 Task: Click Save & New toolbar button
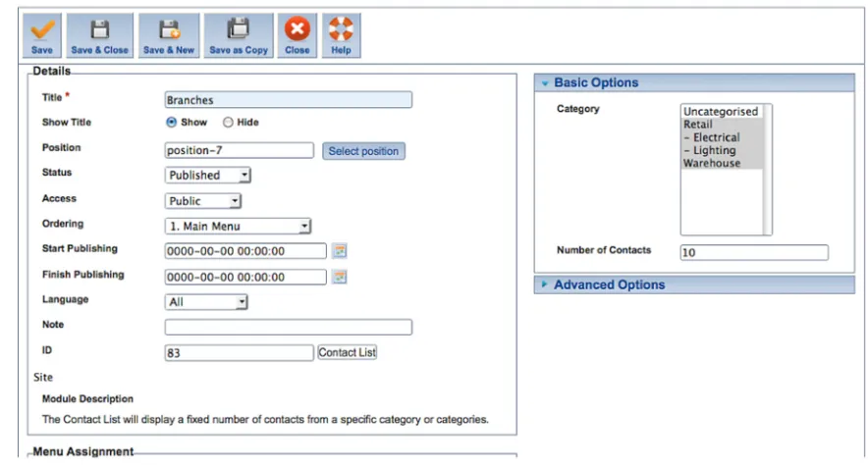(169, 36)
